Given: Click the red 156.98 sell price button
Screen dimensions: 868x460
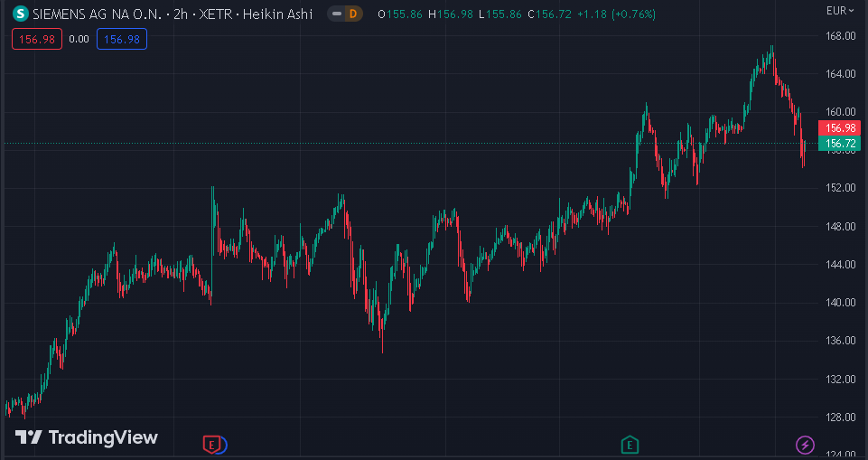Looking at the screenshot, I should (x=37, y=39).
